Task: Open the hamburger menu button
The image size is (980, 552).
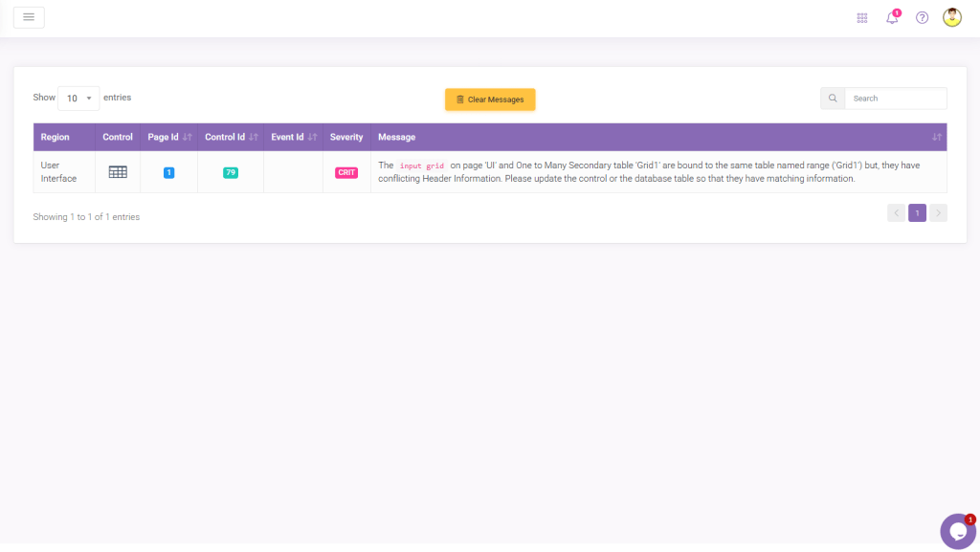Action: click(x=29, y=17)
